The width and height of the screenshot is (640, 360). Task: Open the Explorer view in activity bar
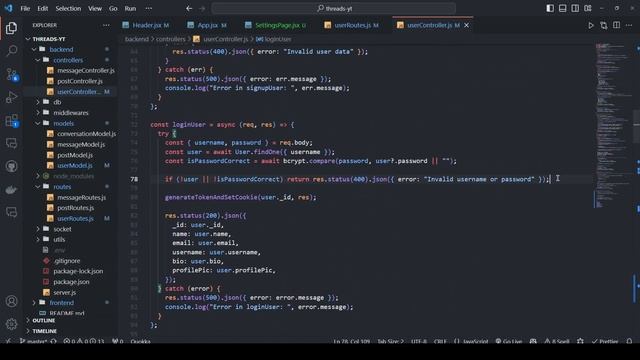(x=11, y=28)
